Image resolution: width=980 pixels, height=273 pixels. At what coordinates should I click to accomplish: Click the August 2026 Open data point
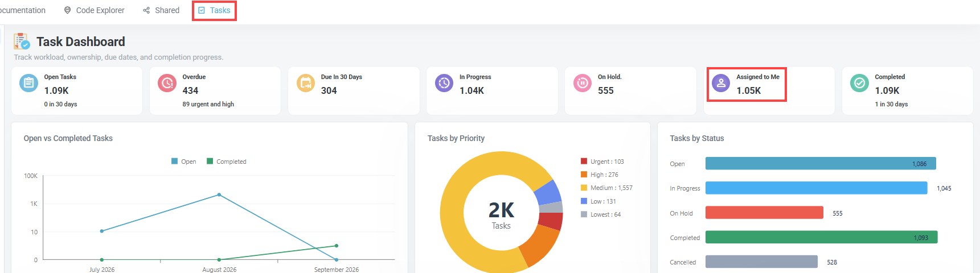(x=219, y=195)
